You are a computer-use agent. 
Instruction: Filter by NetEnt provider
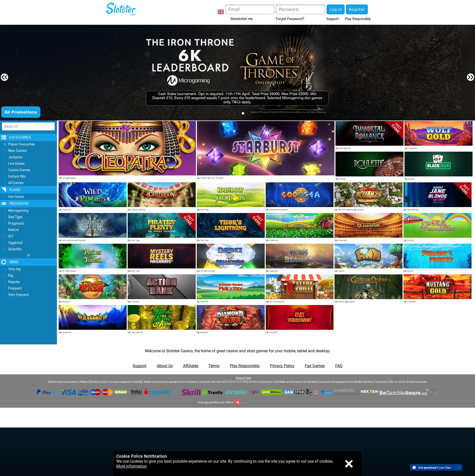point(5,230)
